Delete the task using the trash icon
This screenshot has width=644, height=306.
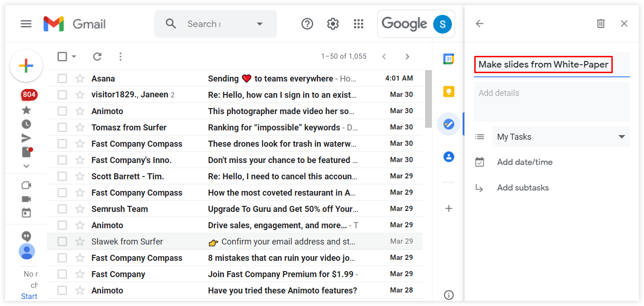tap(601, 23)
